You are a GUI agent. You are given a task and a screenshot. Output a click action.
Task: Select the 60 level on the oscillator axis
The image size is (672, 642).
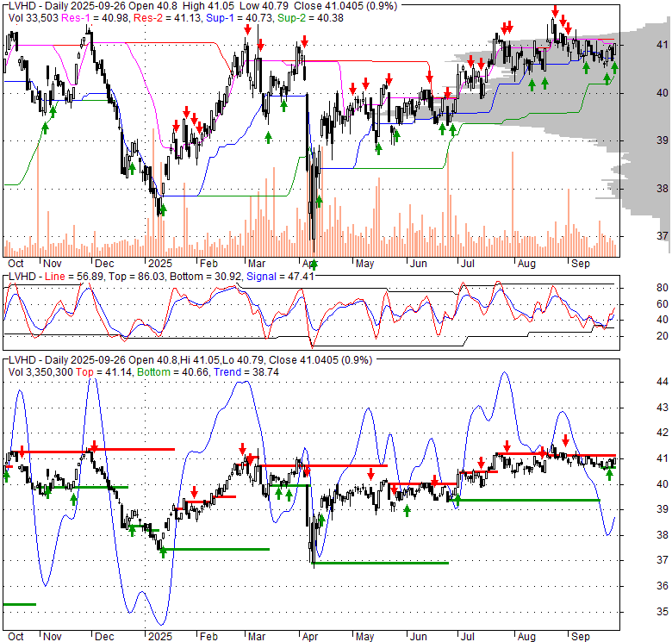click(663, 304)
